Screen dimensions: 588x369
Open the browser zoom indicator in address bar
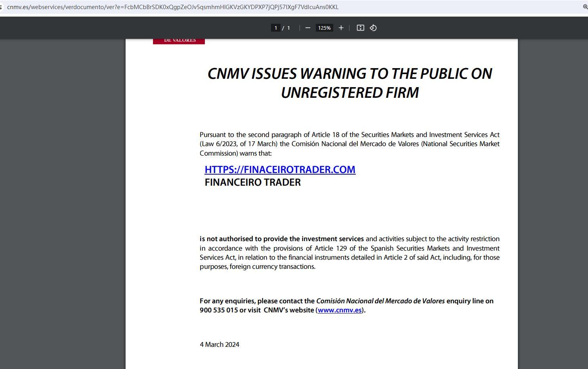(585, 7)
